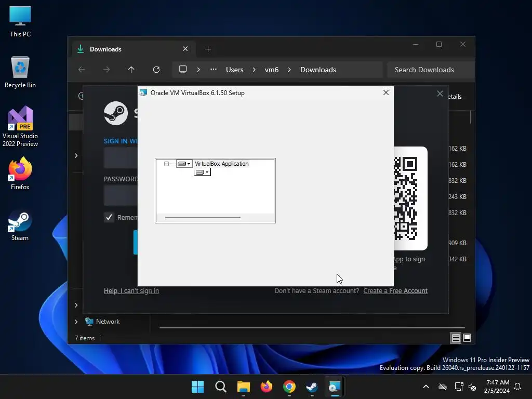Close the Steam sign-in window
The image size is (532, 399).
click(440, 94)
